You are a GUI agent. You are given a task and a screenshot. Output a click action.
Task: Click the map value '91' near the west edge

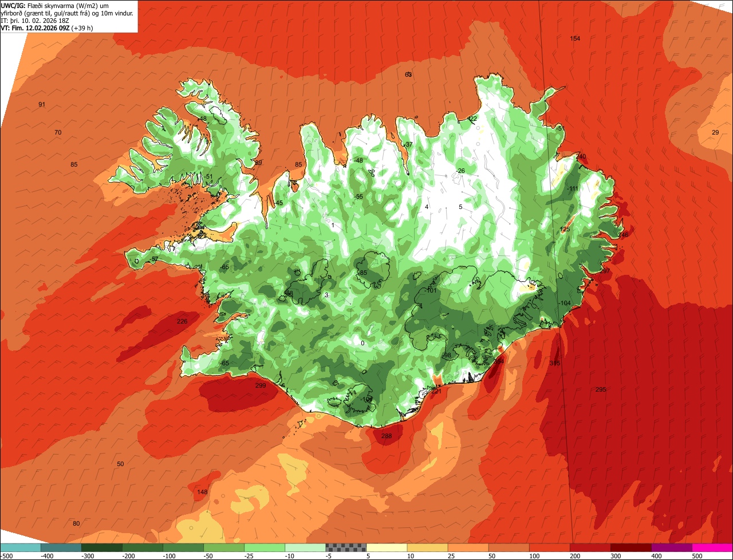42,104
